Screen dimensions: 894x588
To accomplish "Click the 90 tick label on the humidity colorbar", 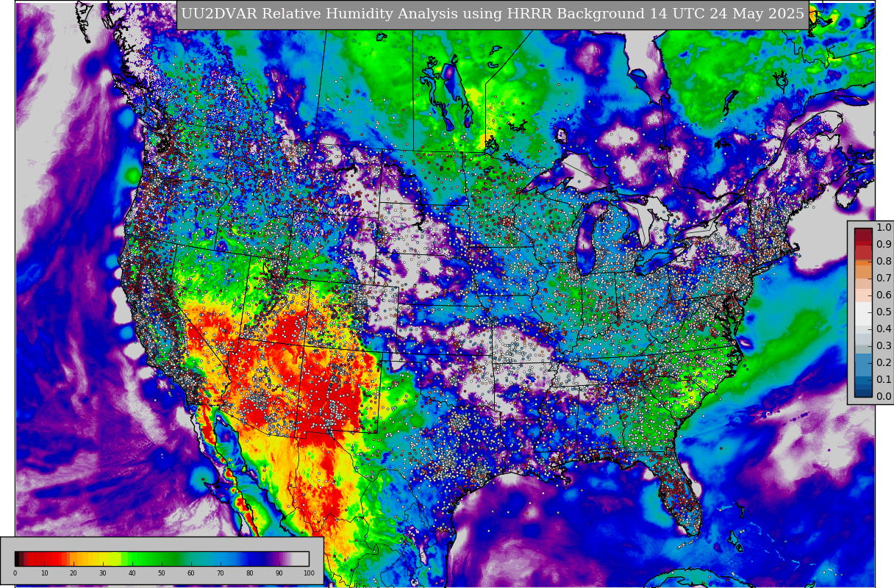I will point(279,573).
